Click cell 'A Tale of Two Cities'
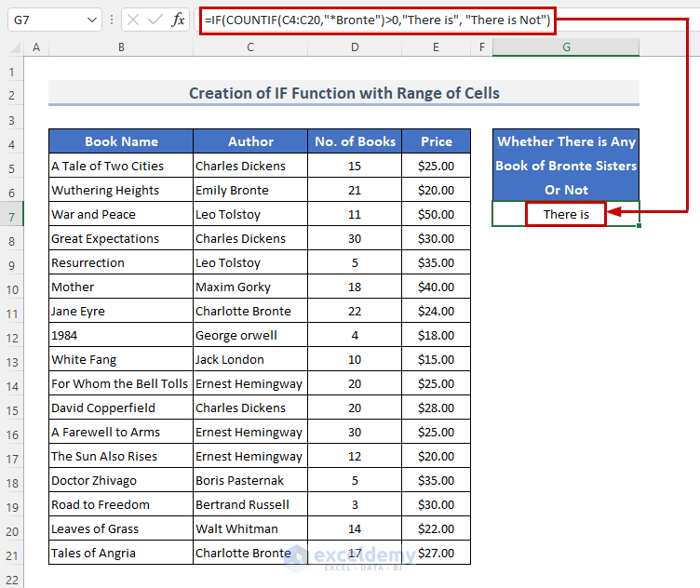Viewport: 700px width, 588px height. click(121, 166)
